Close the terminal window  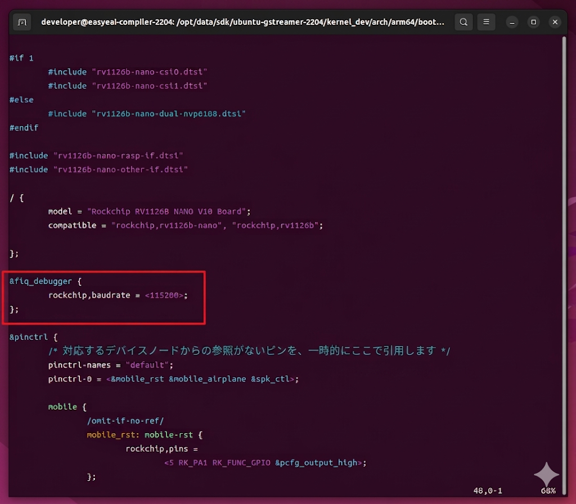click(x=555, y=22)
